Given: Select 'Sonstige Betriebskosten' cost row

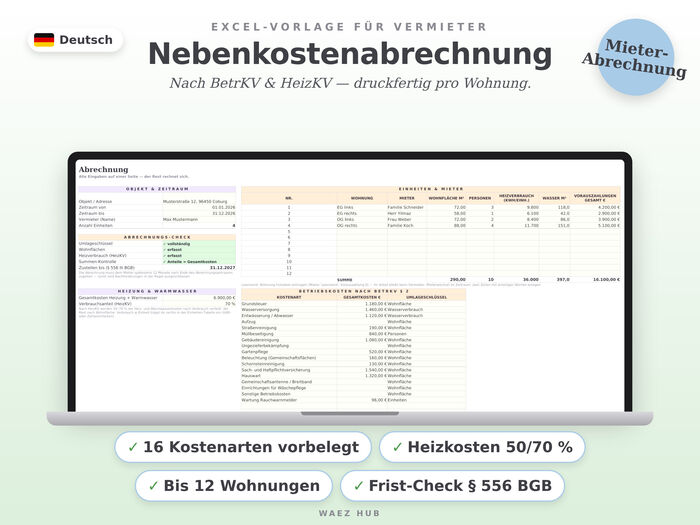Looking at the screenshot, I should click(354, 394).
